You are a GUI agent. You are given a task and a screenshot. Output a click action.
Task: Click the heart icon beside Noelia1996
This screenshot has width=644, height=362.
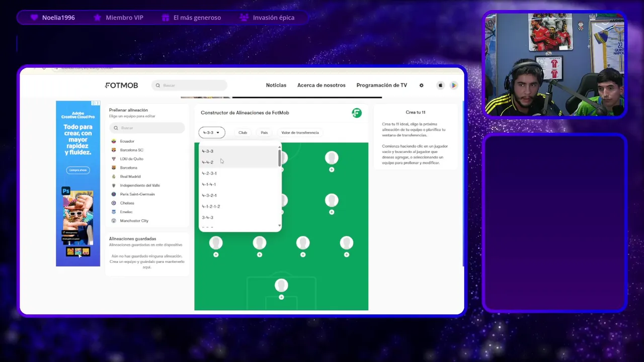pos(34,18)
